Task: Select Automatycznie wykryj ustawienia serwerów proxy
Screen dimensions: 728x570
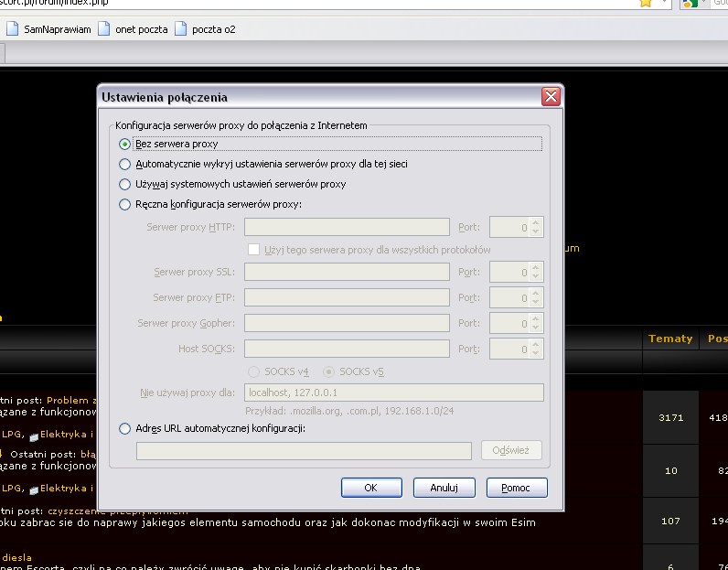Action: [x=125, y=164]
